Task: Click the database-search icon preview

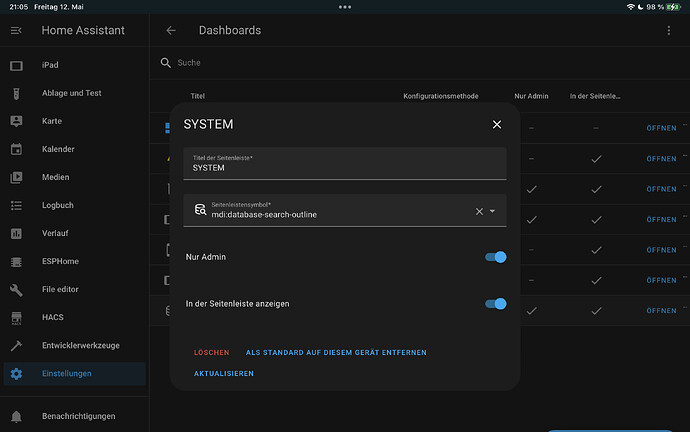Action: click(200, 209)
